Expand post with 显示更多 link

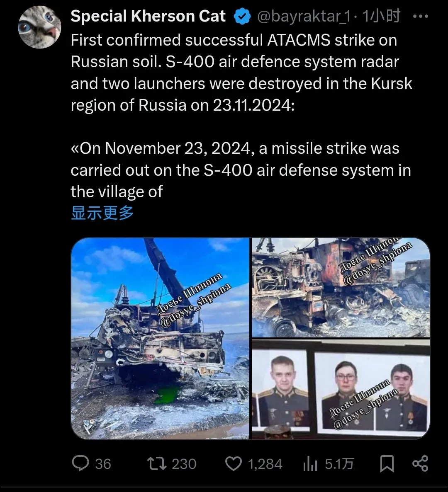click(102, 213)
